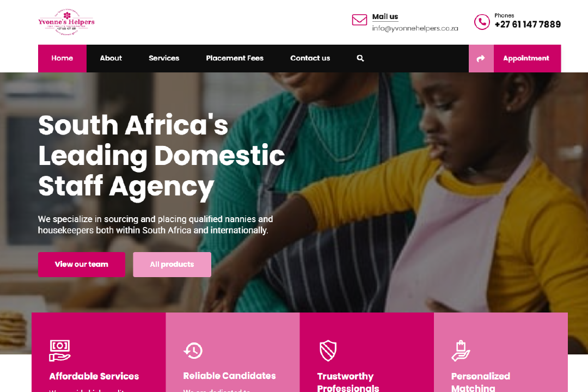This screenshot has height=392, width=588.
Task: Click the money-in-hand Affordable Services icon
Action: point(60,351)
